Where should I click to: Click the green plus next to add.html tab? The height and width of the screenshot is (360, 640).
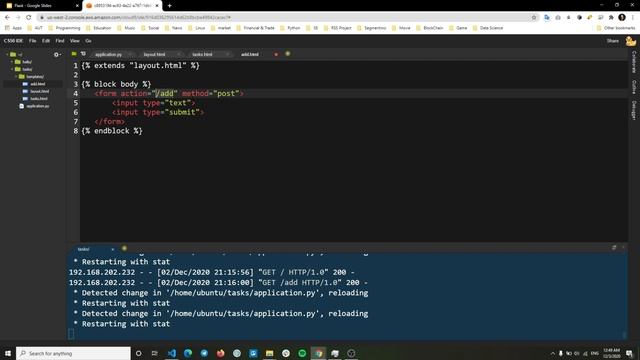288,54
